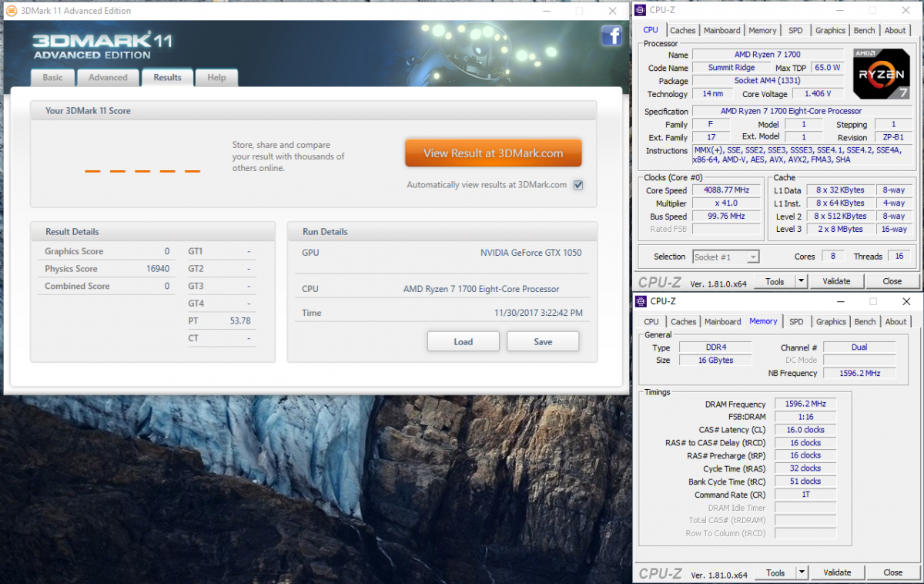Open the Mainboard tab in the CPU-tab CPU-Z window

click(x=722, y=31)
